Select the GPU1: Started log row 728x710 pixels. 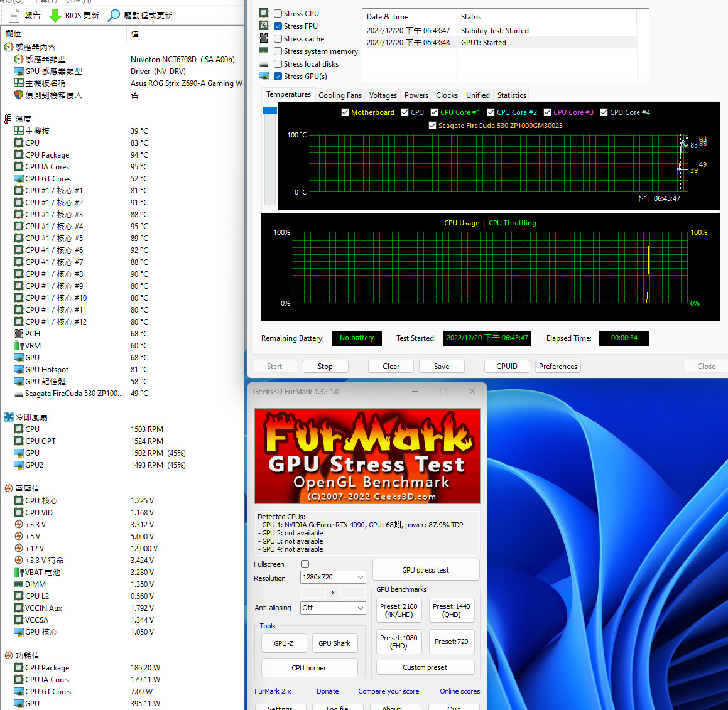click(499, 42)
